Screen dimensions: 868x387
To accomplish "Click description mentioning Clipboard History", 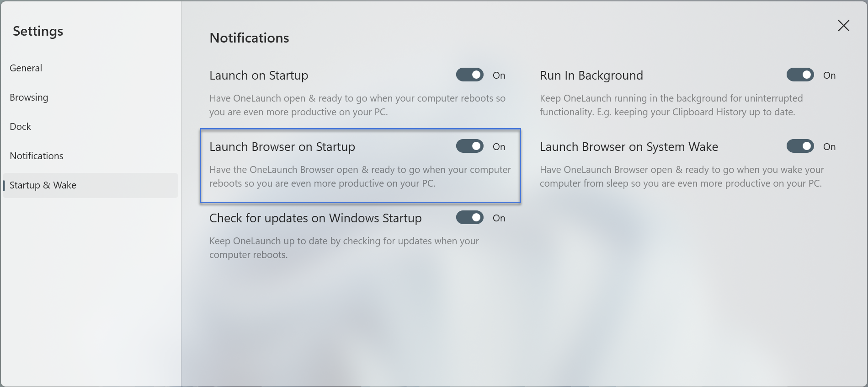I will click(671, 105).
